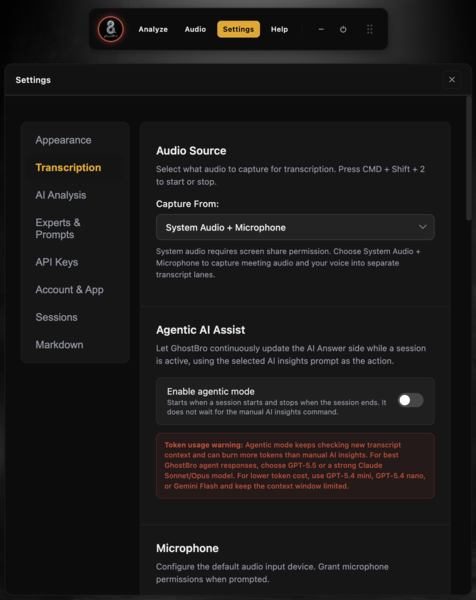Viewport: 476px width, 600px height.
Task: Click the Microphone section heading
Action: click(187, 548)
